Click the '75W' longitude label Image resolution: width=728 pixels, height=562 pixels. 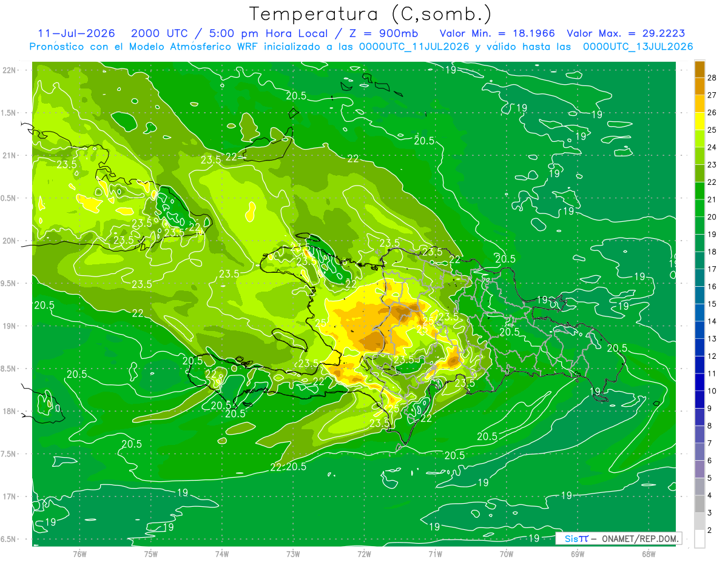pyautogui.click(x=151, y=555)
